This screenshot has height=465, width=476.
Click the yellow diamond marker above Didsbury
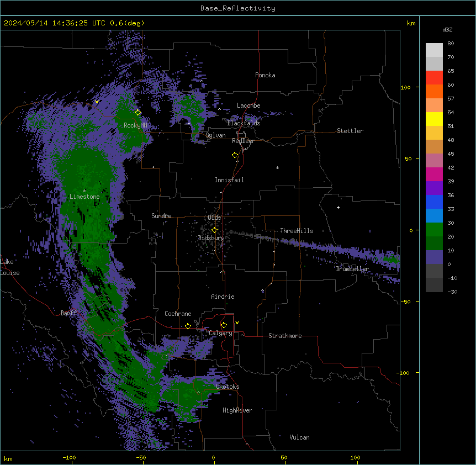[x=214, y=230]
